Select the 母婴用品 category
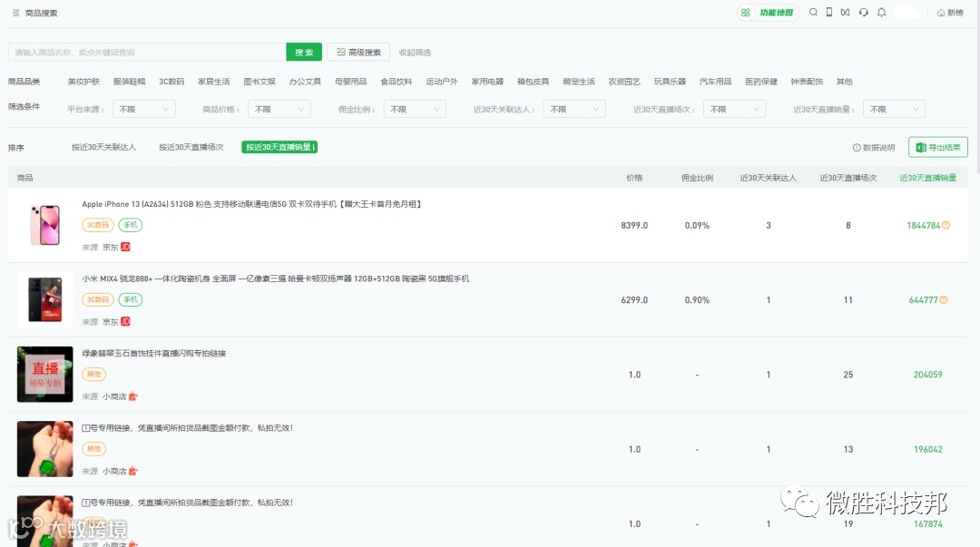This screenshot has height=547, width=980. coord(350,82)
